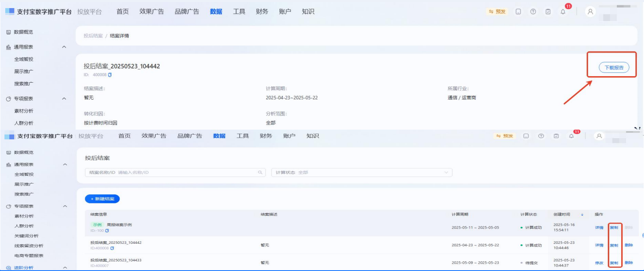Open notification bell on list page header
This screenshot has height=271, width=644.
(571, 136)
